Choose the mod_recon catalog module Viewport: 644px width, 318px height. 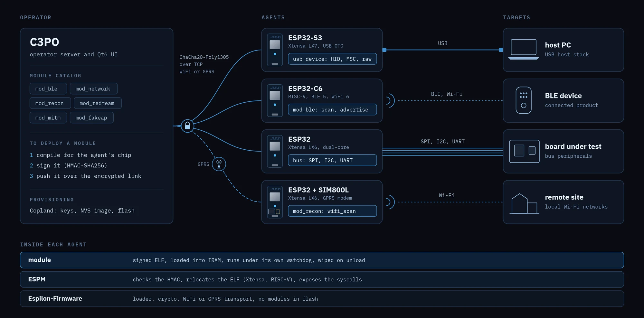coord(50,103)
